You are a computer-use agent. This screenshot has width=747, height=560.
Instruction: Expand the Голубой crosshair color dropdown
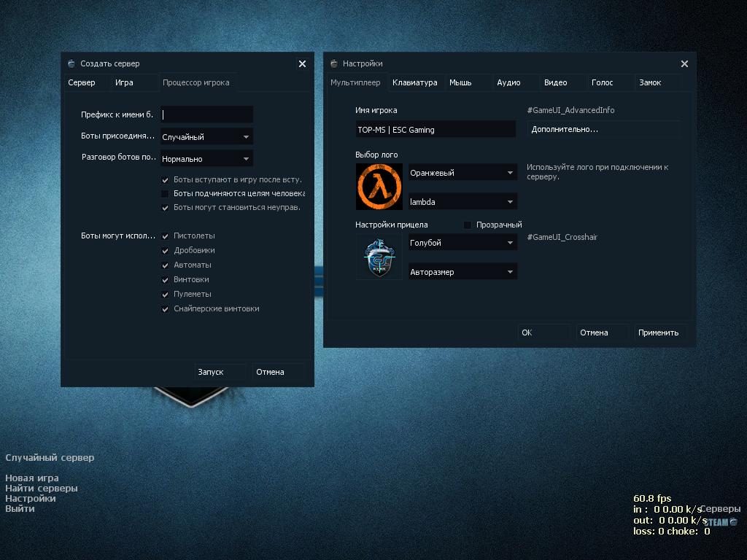462,243
